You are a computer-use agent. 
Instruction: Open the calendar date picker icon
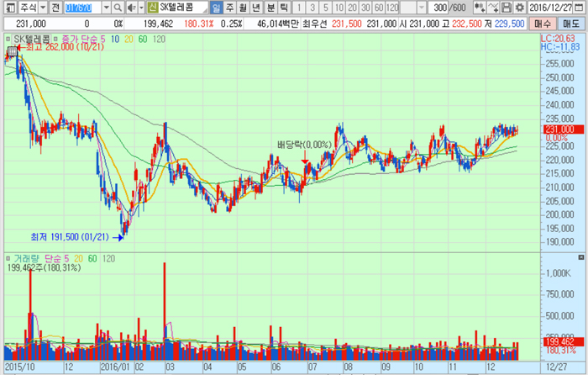click(580, 8)
